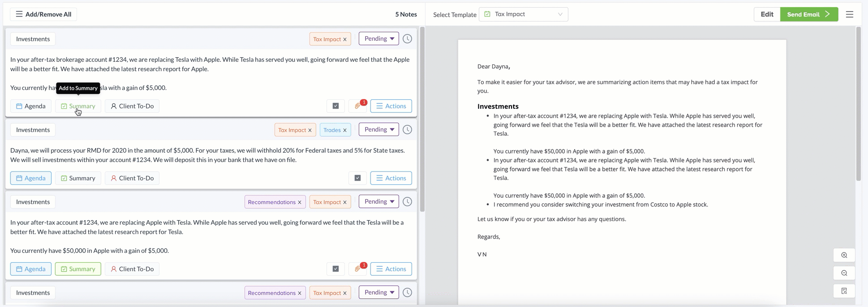Image resolution: width=868 pixels, height=307 pixels.
Task: Open Actions menu on first note
Action: click(x=391, y=106)
